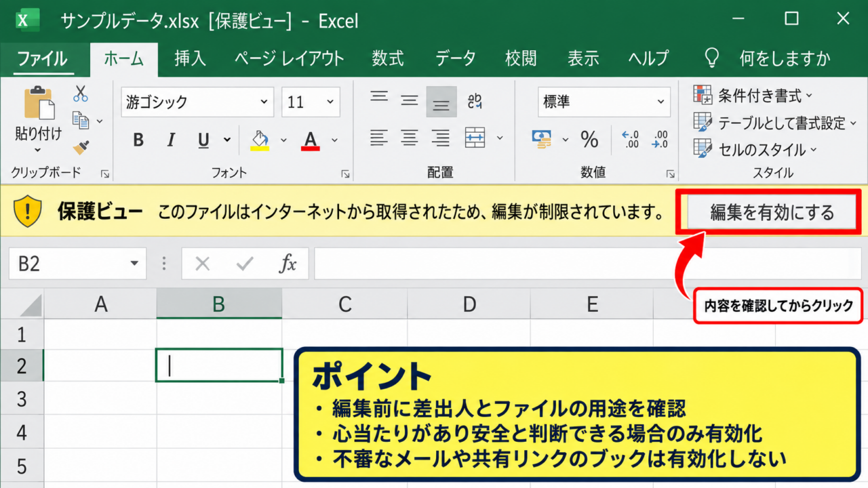The height and width of the screenshot is (488, 868).
Task: Click the formula bar enter checkmark
Action: tap(245, 264)
